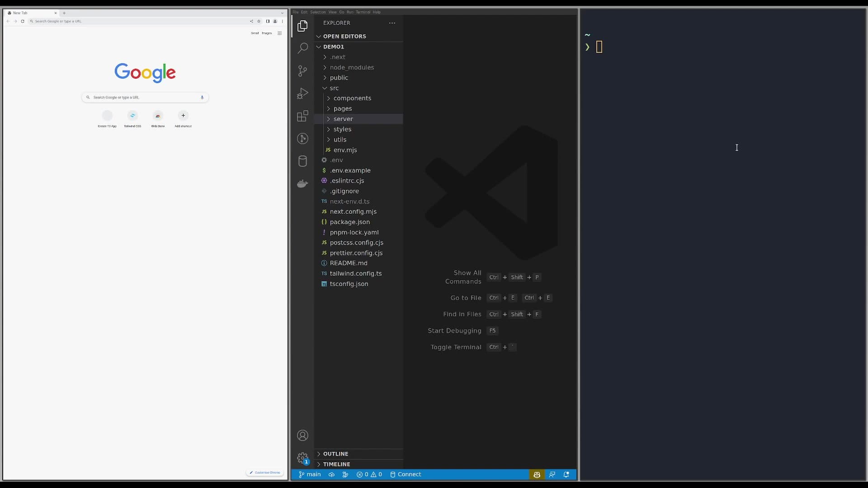This screenshot has width=868, height=488.
Task: Open the Extensions view icon
Action: 302,116
